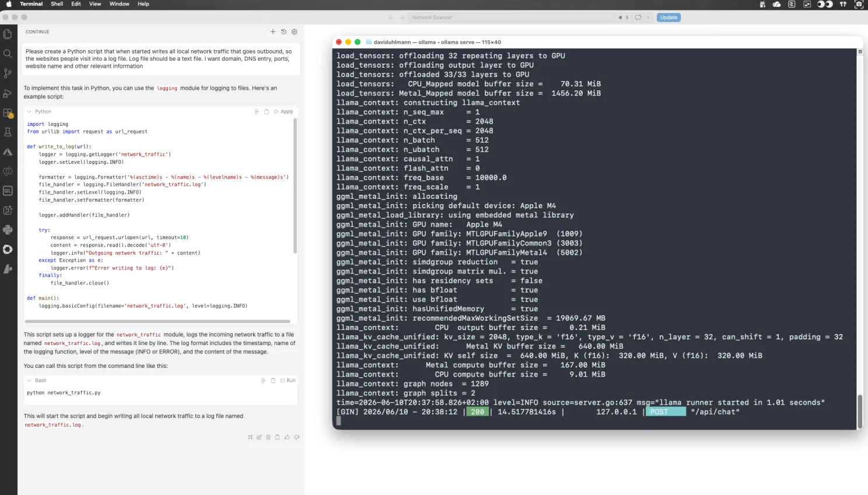
Task: Open the Window menu
Action: tap(120, 4)
